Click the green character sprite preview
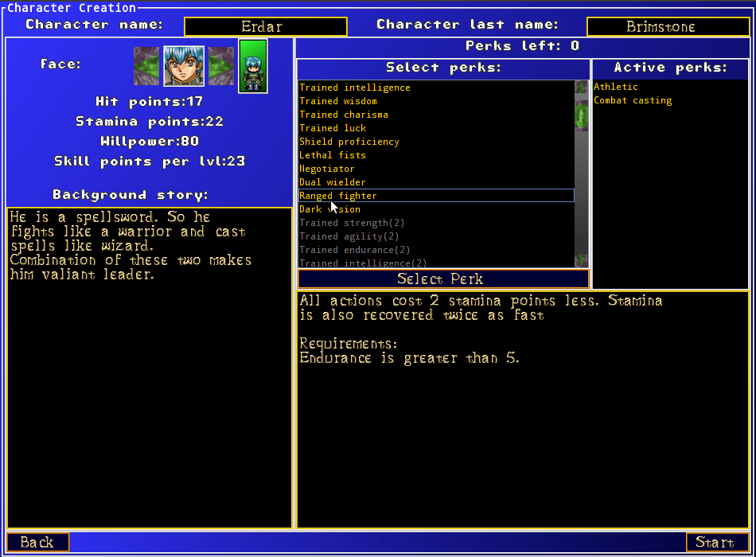This screenshot has height=557, width=756. tap(253, 67)
